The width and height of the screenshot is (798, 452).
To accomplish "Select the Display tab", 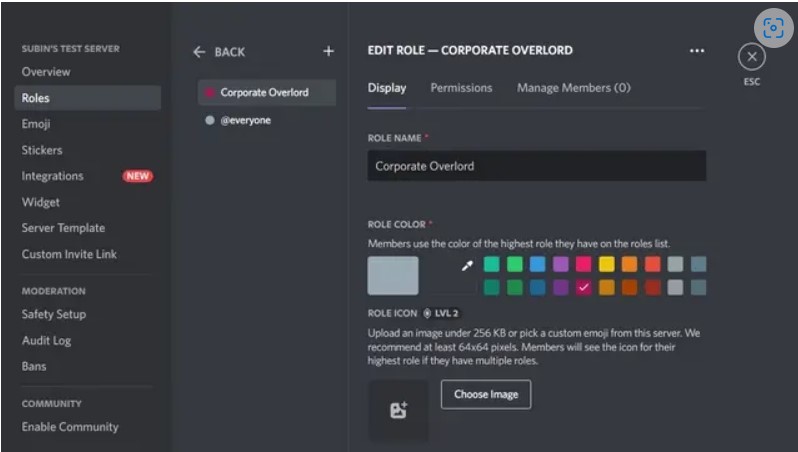I will tap(387, 88).
